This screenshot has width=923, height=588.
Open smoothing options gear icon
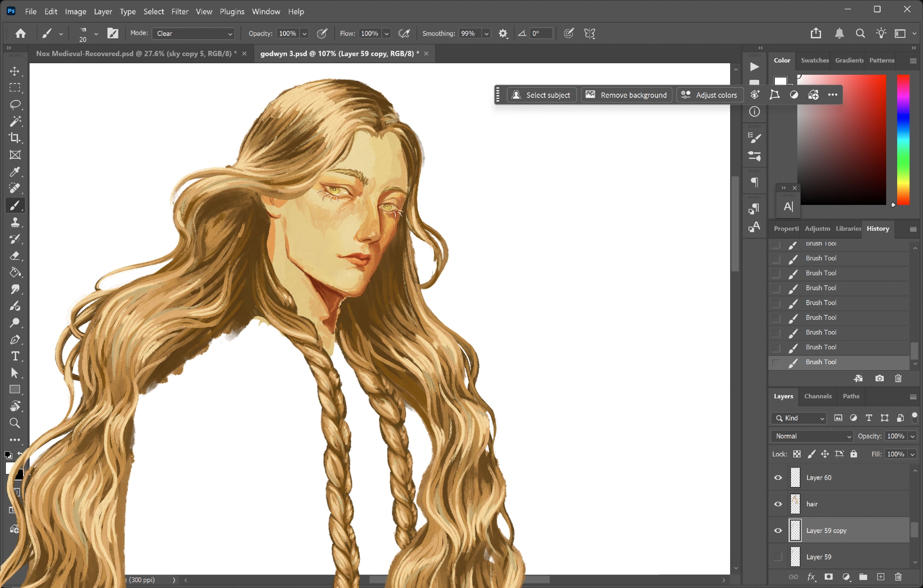503,34
